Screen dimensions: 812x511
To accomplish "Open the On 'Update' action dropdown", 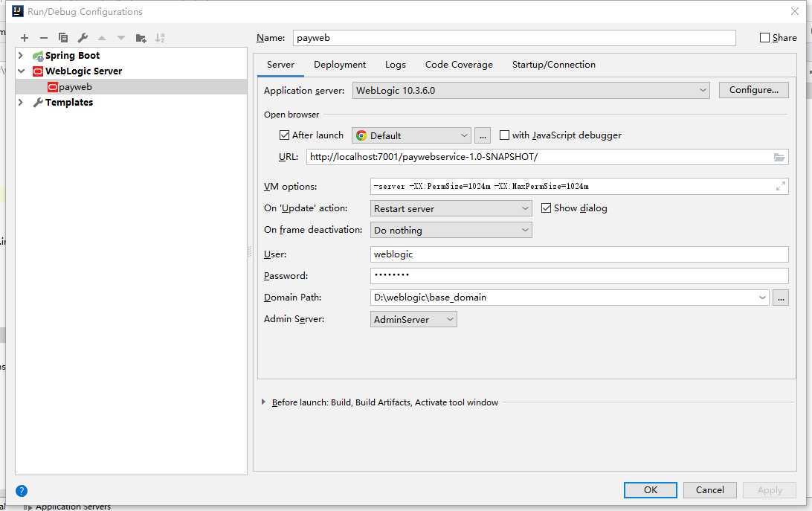I will click(451, 208).
